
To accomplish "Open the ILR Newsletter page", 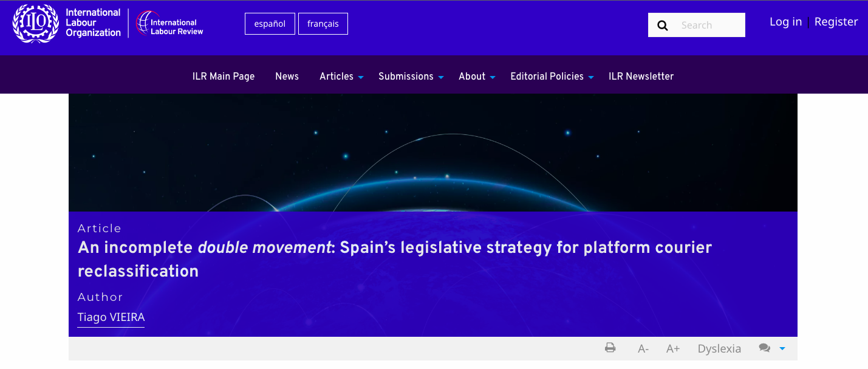I will (x=641, y=77).
